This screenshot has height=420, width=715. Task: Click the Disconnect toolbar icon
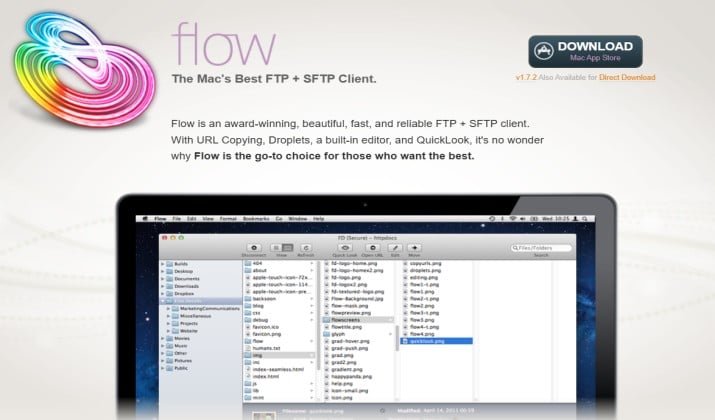(254, 248)
